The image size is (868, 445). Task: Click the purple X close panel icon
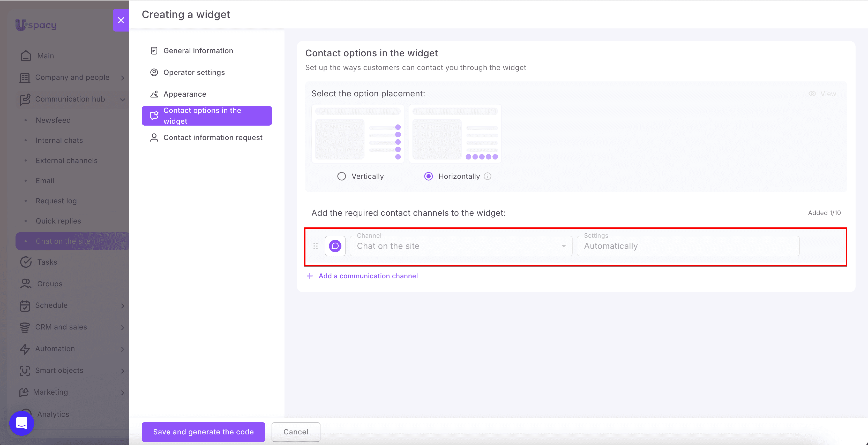pos(121,20)
